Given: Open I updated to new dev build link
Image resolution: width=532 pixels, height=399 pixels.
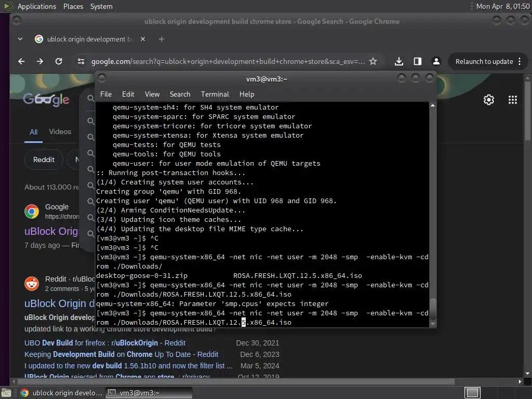Looking at the screenshot, I should (x=128, y=366).
